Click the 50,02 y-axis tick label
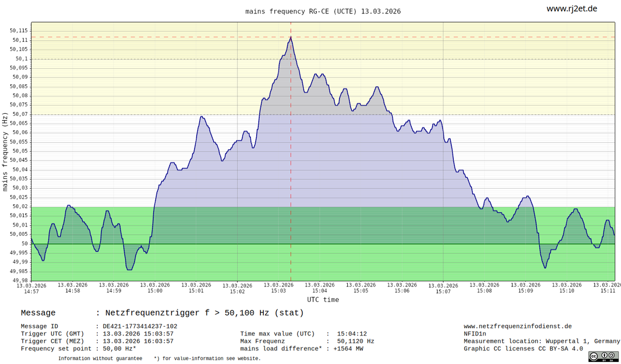The image size is (621, 364). 20,206
